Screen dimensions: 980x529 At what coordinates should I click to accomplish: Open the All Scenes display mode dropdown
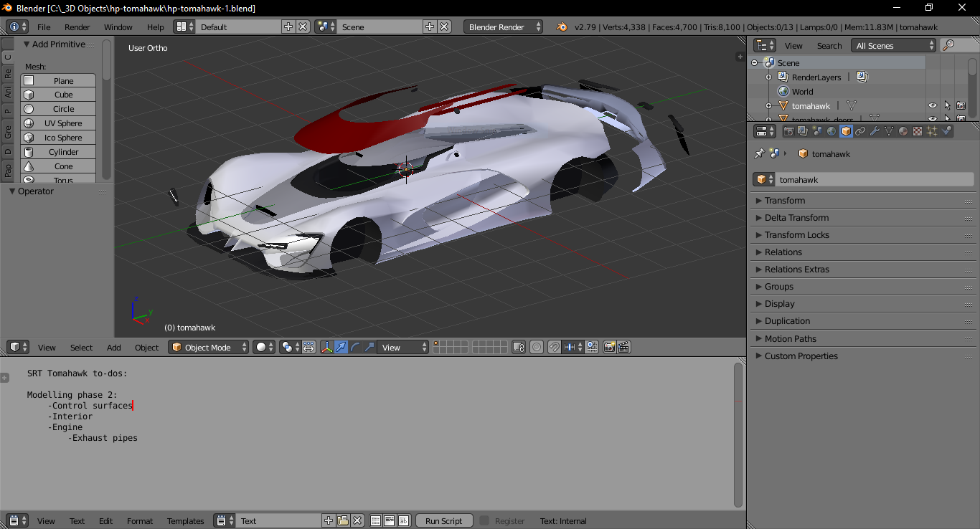tap(894, 45)
